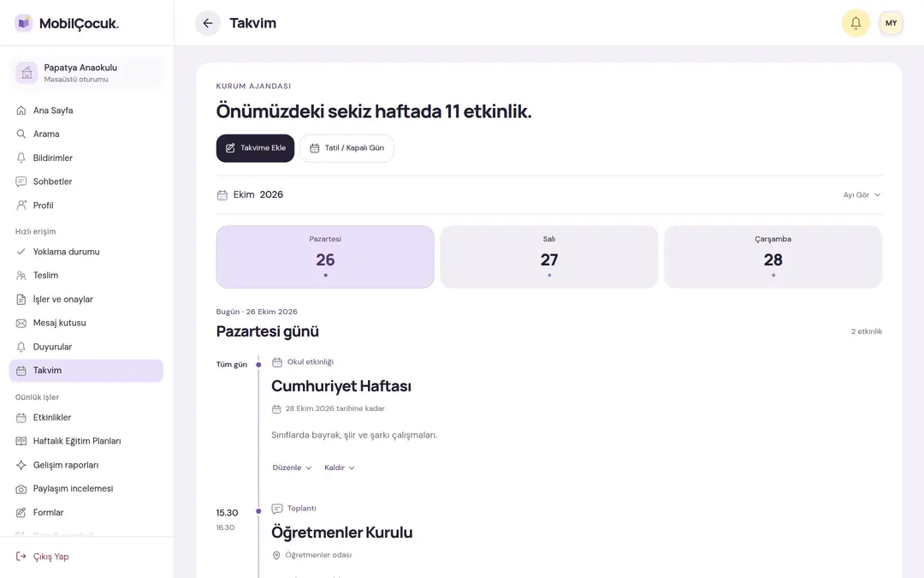924x578 pixels.
Task: Click the MobilÇocuk logo icon
Action: pyautogui.click(x=24, y=23)
